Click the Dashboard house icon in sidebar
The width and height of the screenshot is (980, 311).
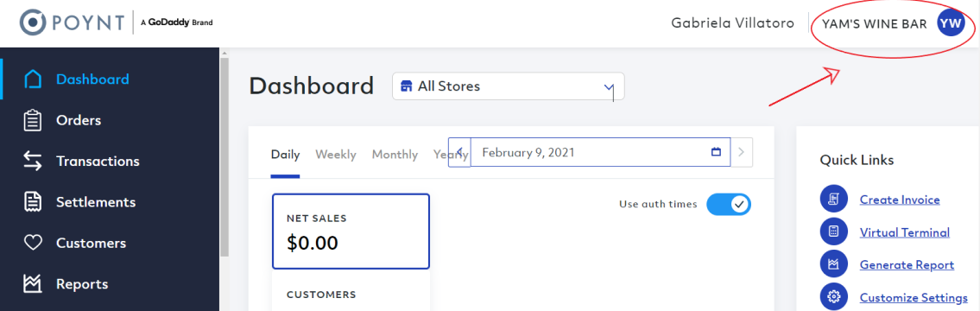coord(33,79)
